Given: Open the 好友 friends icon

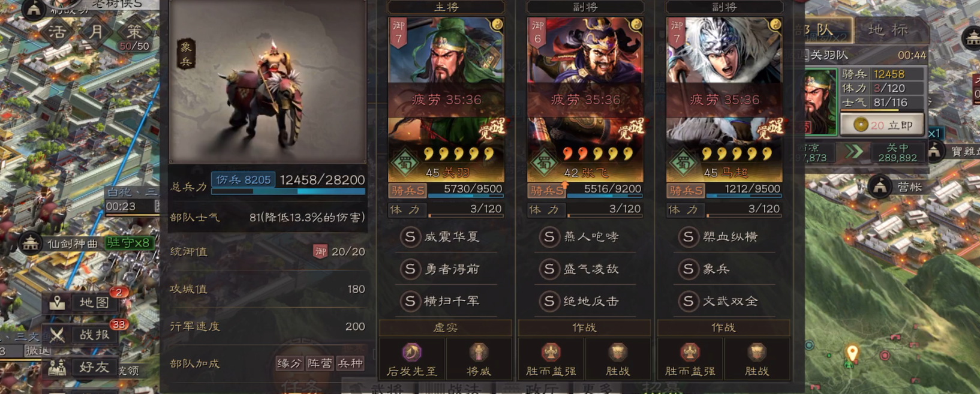Looking at the screenshot, I should point(57,367).
